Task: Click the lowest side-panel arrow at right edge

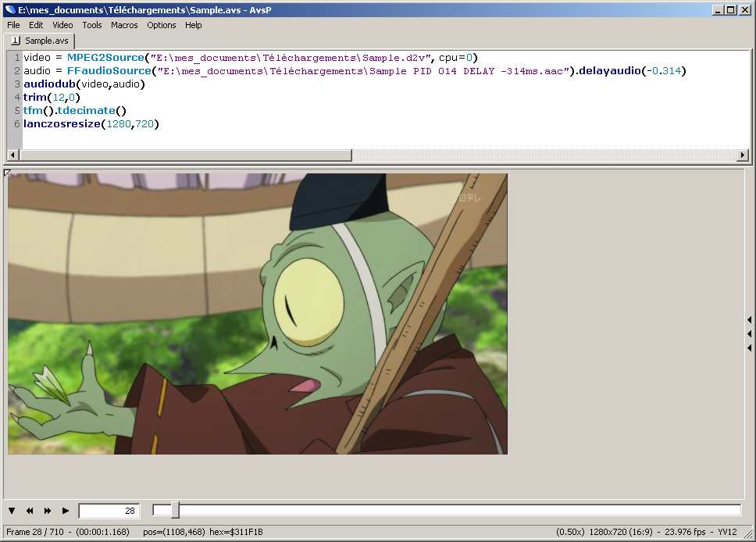Action: [x=749, y=348]
